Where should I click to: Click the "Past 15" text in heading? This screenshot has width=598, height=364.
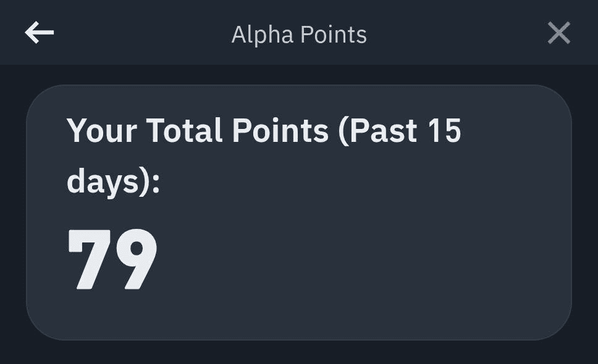click(405, 131)
